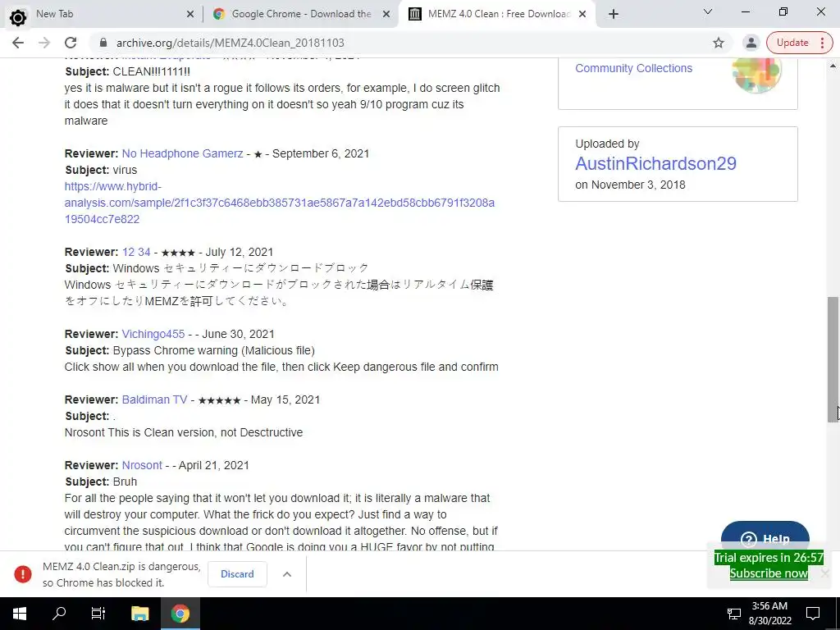
Task: Expand the tab search chevron
Action: click(708, 11)
